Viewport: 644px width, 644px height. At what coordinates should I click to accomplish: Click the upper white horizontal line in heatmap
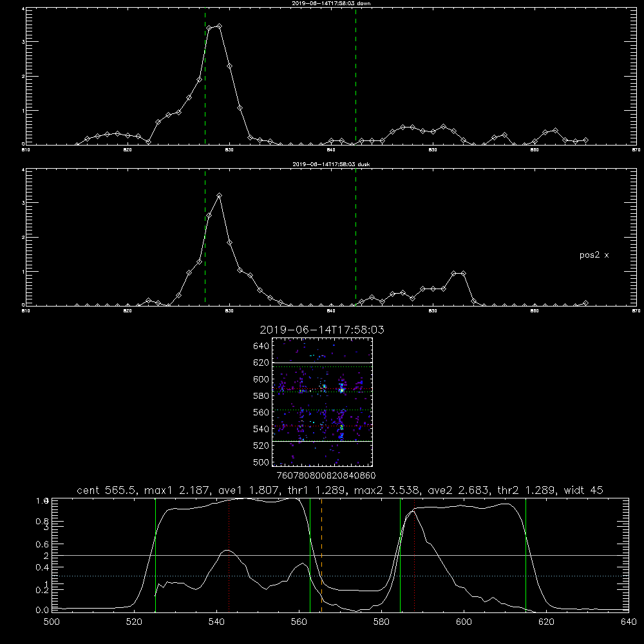tap(322, 363)
